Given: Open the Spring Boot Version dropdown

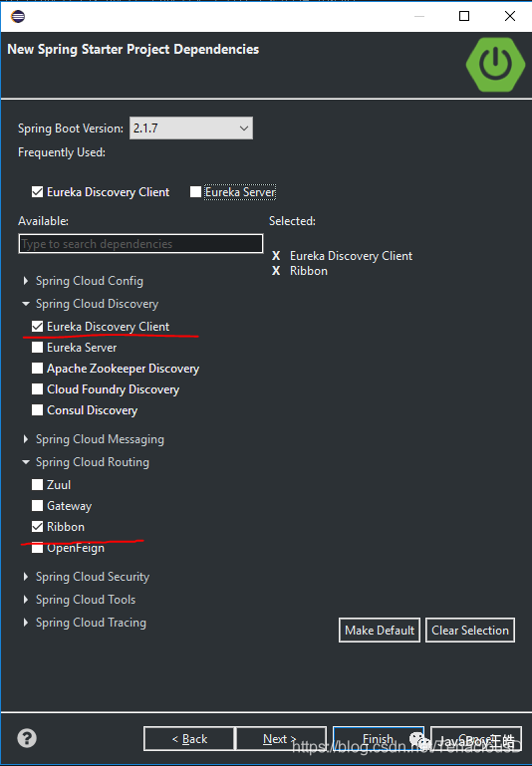Looking at the screenshot, I should pos(191,128).
